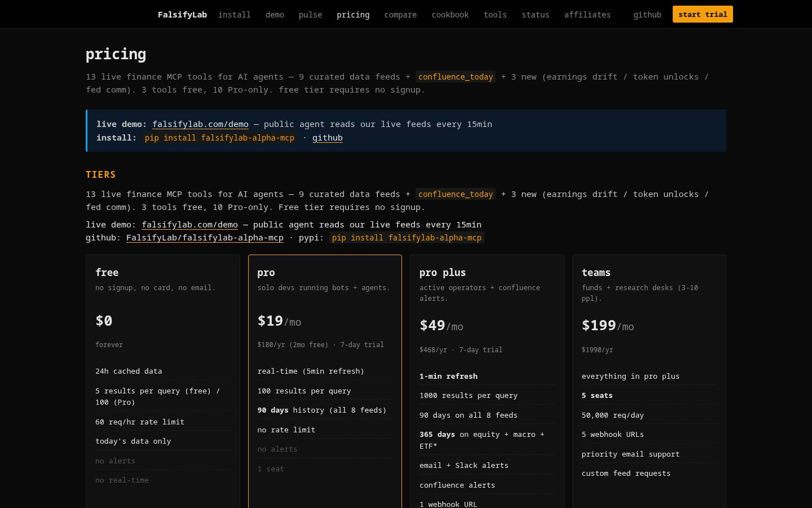Click '5 webhook URLs' feature
This screenshot has width=812, height=508.
click(x=613, y=435)
